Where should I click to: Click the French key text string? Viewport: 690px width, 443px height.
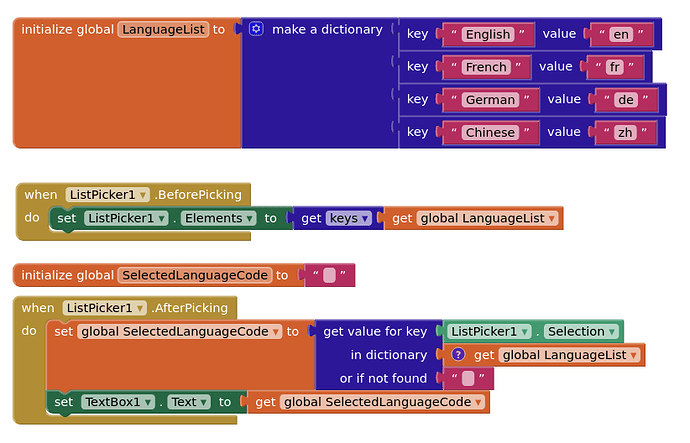[486, 67]
